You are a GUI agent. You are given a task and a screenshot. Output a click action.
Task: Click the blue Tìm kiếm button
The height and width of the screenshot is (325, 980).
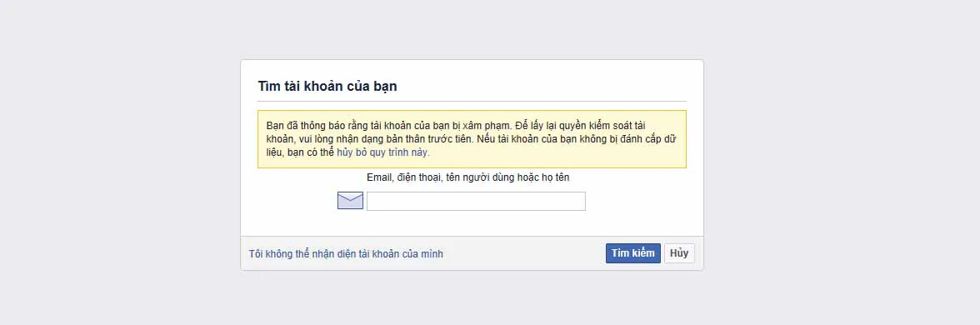pyautogui.click(x=633, y=253)
